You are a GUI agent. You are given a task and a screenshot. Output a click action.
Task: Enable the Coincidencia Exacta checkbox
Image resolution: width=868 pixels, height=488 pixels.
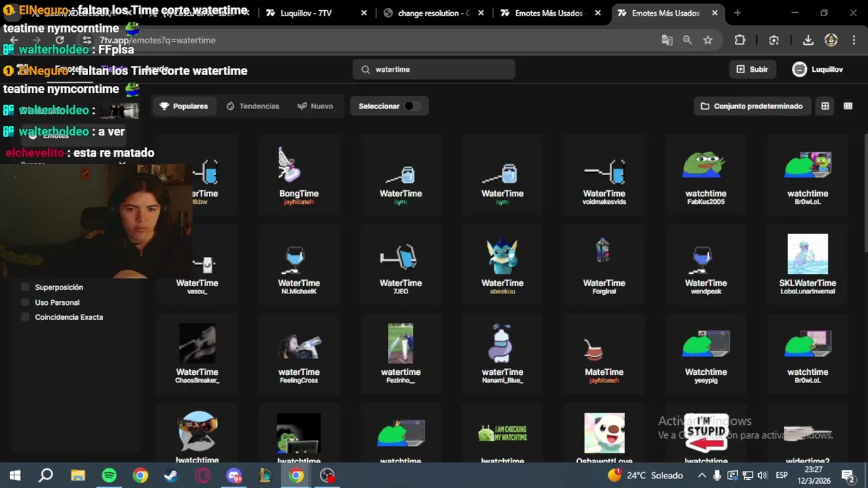(26, 317)
